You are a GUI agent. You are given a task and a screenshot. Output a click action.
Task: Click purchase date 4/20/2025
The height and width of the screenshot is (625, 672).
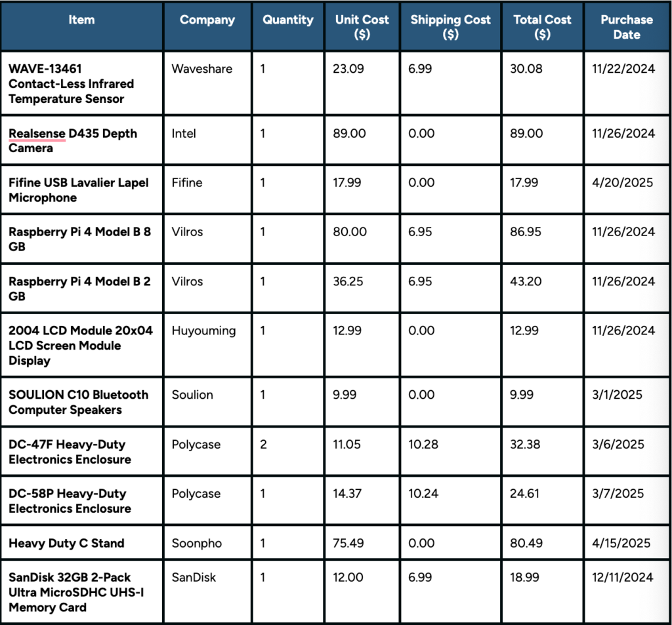tap(627, 190)
